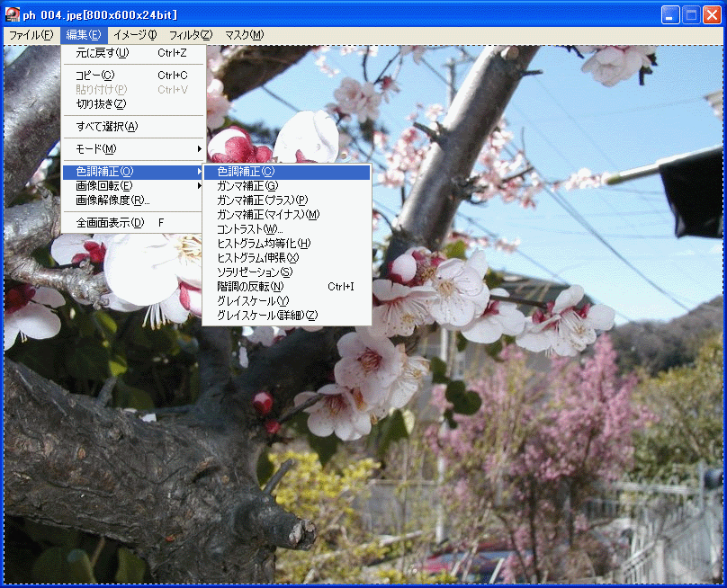Open the フィルタ(Z) menu
Image resolution: width=727 pixels, height=588 pixels.
[x=191, y=35]
